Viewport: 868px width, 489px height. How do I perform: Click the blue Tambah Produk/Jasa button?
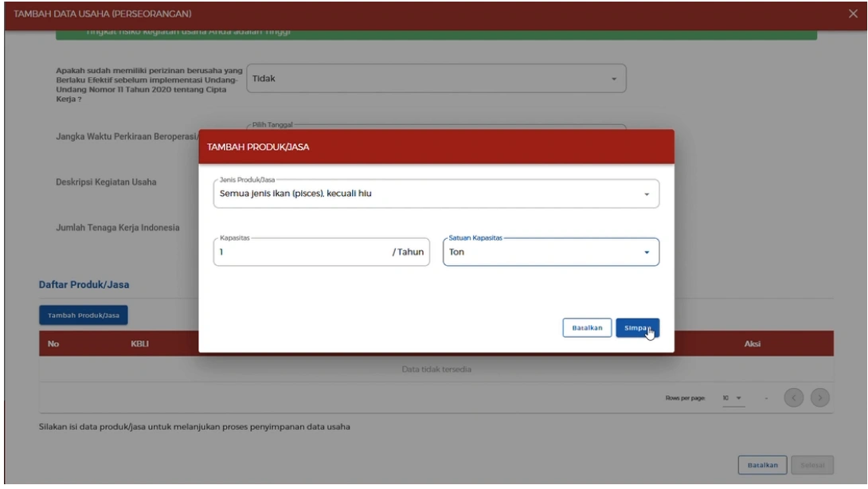coord(84,315)
